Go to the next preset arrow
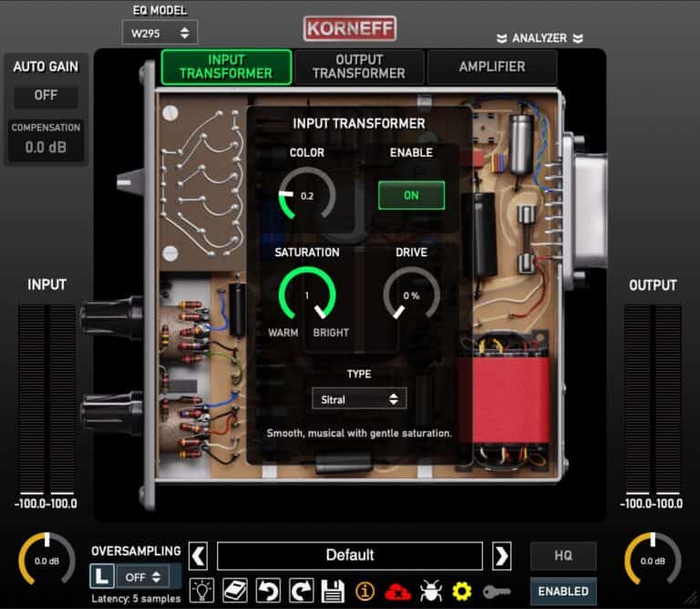Viewport: 700px width, 609px height. click(x=501, y=555)
